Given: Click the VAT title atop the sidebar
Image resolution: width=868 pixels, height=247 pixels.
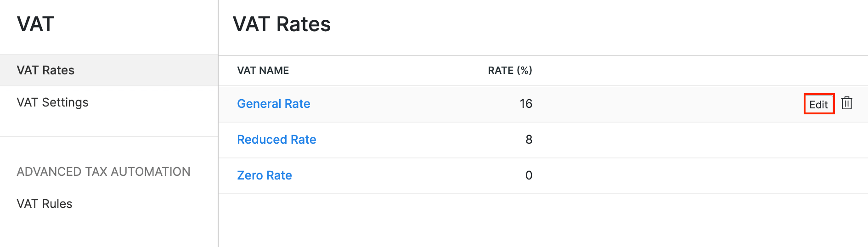Looking at the screenshot, I should click(35, 24).
